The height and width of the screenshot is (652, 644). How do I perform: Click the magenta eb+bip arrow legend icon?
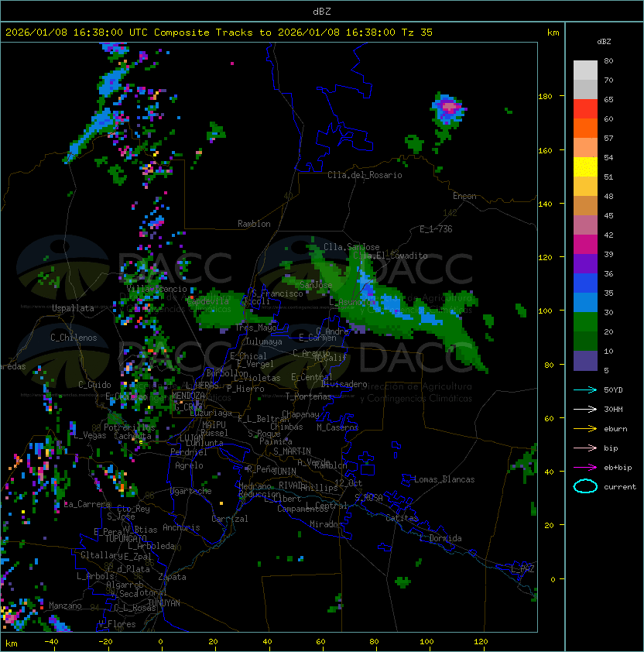point(585,468)
